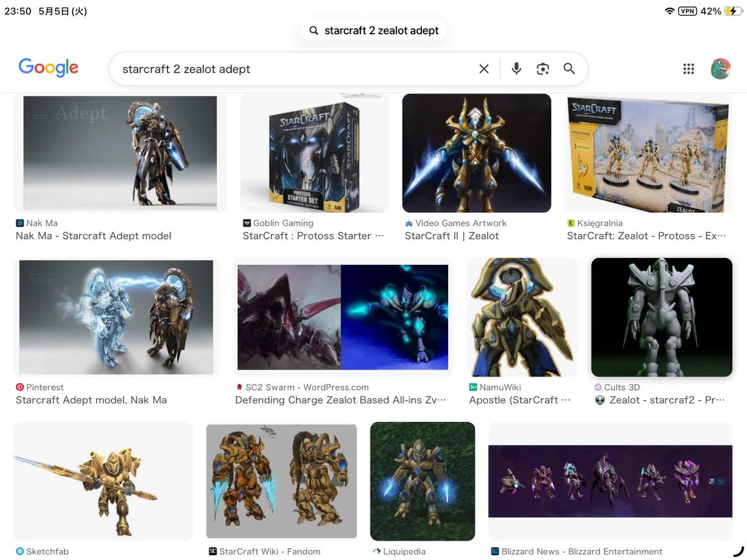Tap the Wi-Fi status icon

point(670,11)
